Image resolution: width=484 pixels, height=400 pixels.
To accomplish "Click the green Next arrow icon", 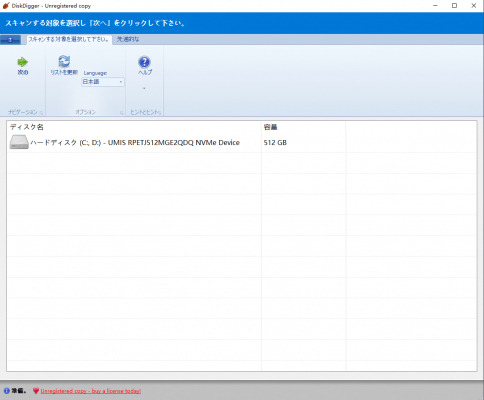I will pyautogui.click(x=22, y=62).
